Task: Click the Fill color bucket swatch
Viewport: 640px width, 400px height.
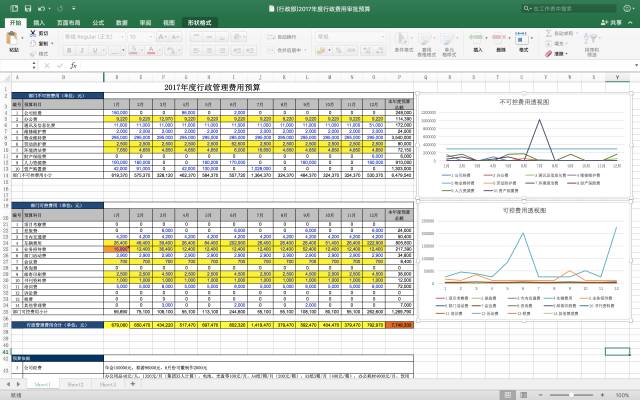Action: (133, 51)
